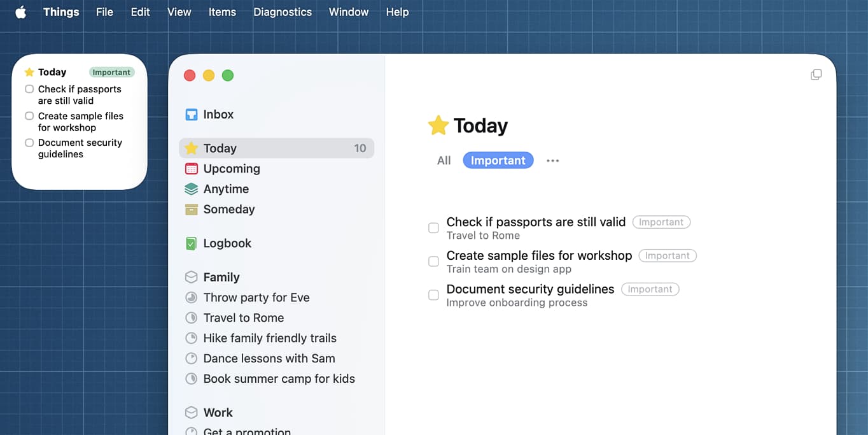Click the Family project box icon
Image resolution: width=868 pixels, height=435 pixels.
click(x=191, y=276)
